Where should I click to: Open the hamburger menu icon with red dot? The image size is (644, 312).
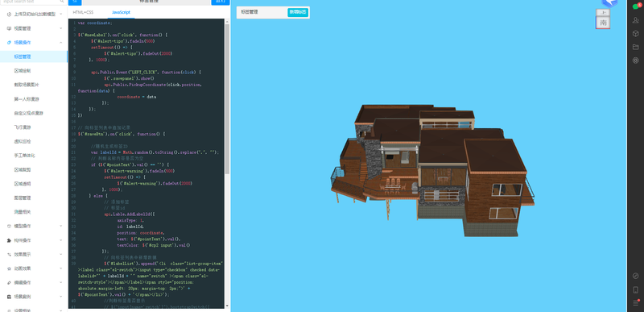click(x=636, y=302)
